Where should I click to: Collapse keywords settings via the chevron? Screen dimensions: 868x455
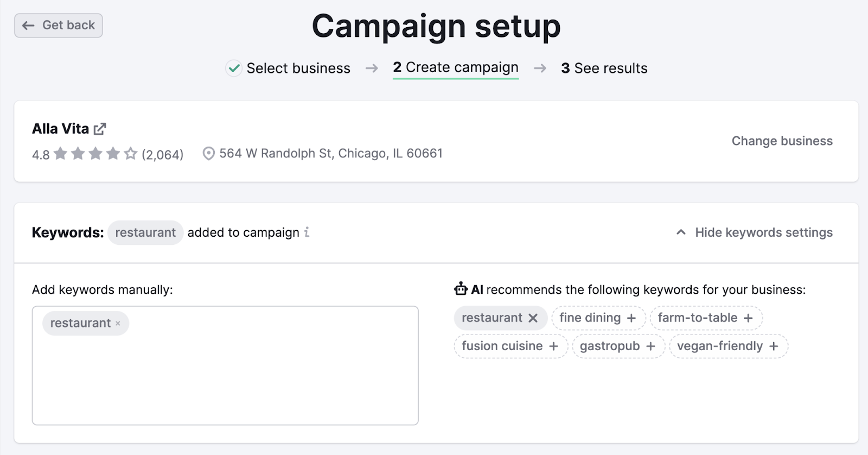pyautogui.click(x=681, y=232)
